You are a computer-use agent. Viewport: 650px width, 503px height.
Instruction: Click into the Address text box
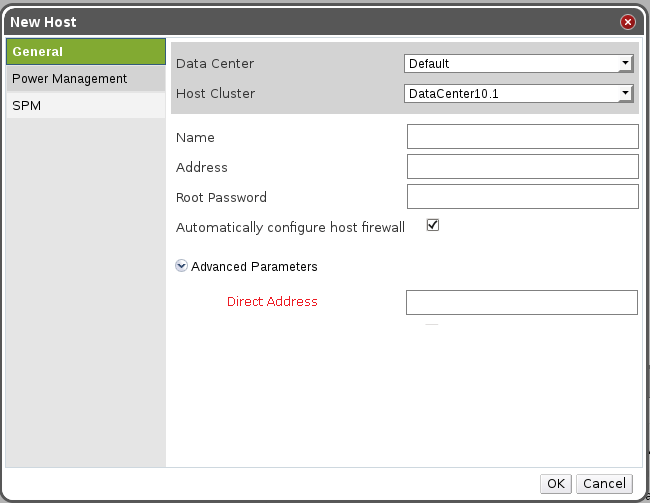(522, 167)
